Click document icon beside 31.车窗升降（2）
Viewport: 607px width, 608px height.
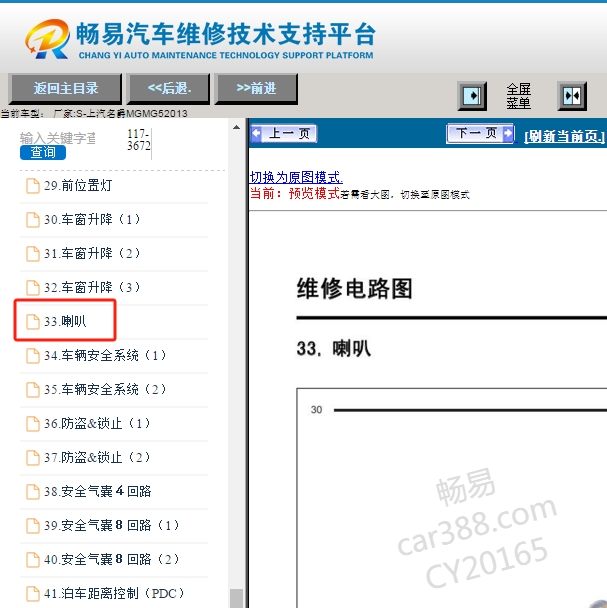(x=33, y=254)
